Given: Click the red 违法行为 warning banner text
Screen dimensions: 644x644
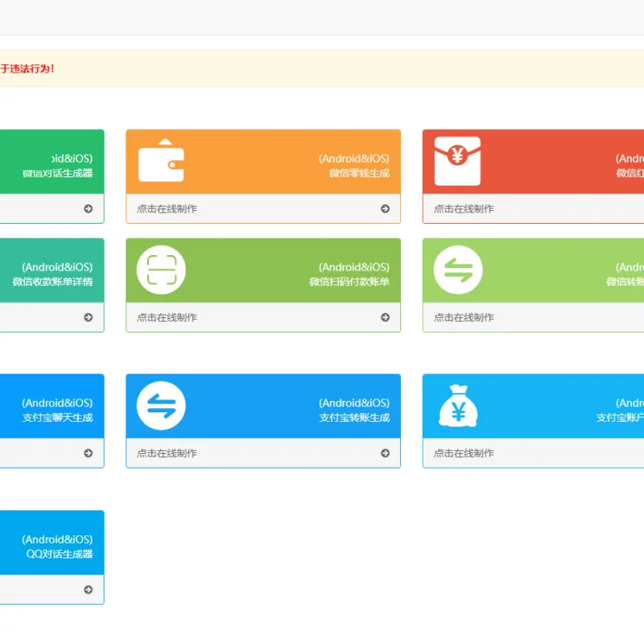Looking at the screenshot, I should (x=27, y=68).
